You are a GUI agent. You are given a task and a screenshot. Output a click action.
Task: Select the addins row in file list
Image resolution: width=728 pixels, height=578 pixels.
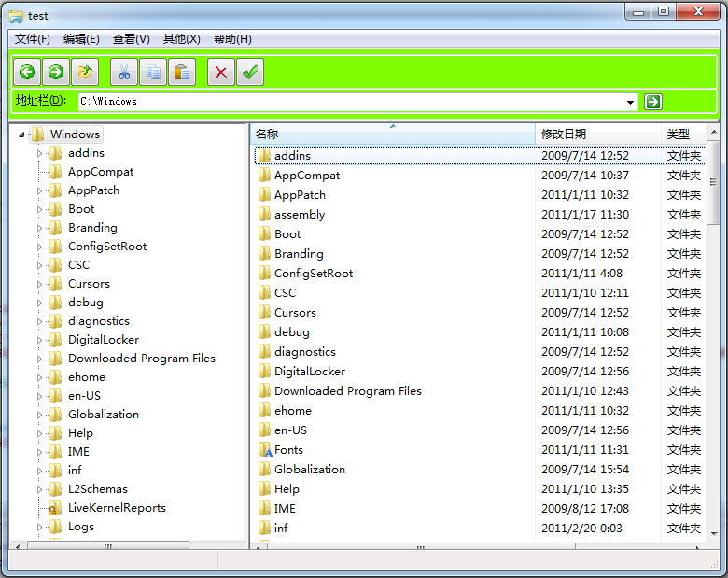click(480, 155)
